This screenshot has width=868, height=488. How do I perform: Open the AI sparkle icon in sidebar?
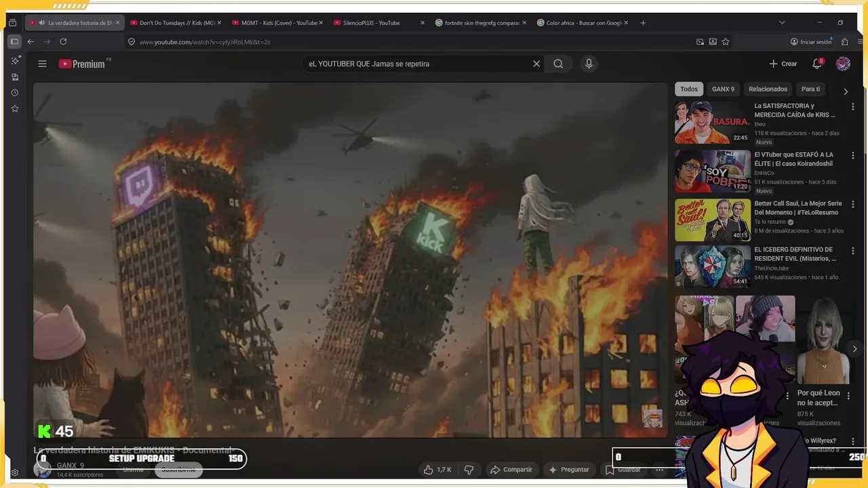pos(15,60)
